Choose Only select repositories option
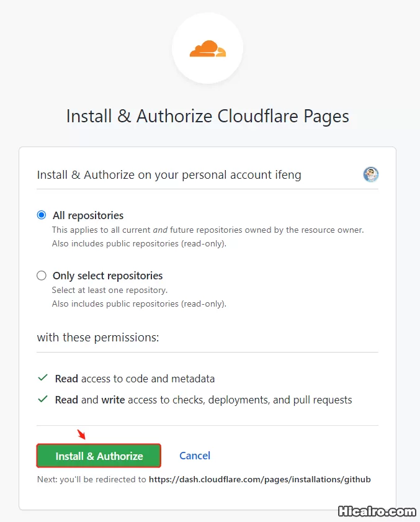This screenshot has height=522, width=420. pos(41,276)
